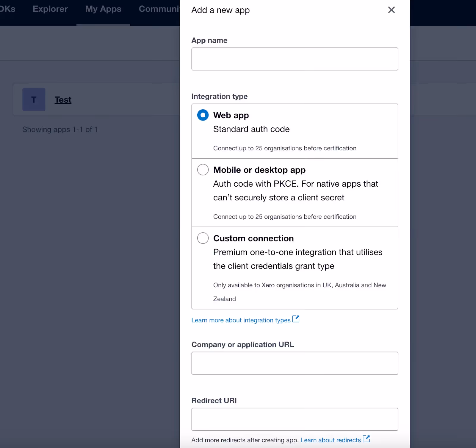Click the 'Integration type' label
The height and width of the screenshot is (448, 476).
pyautogui.click(x=220, y=96)
